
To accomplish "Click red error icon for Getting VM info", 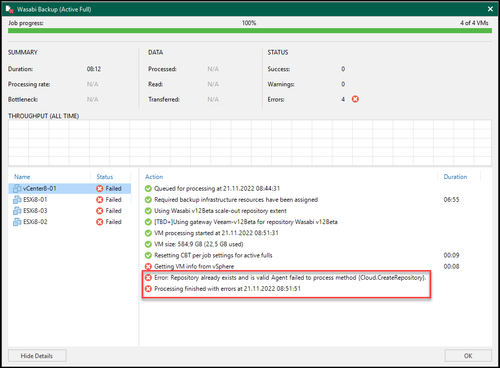I will pos(148,266).
